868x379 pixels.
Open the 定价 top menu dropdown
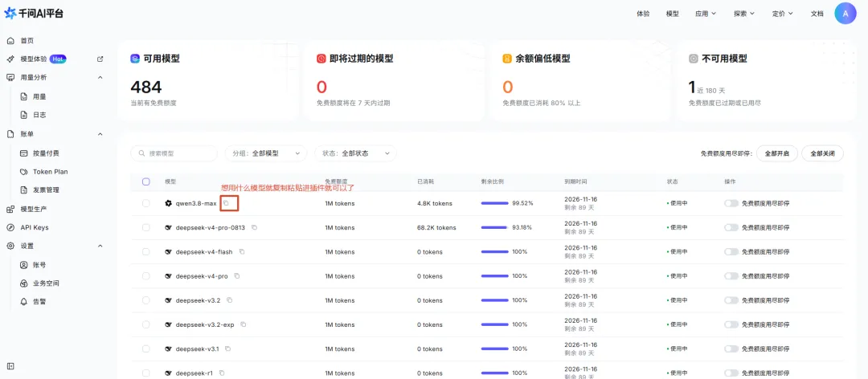782,14
